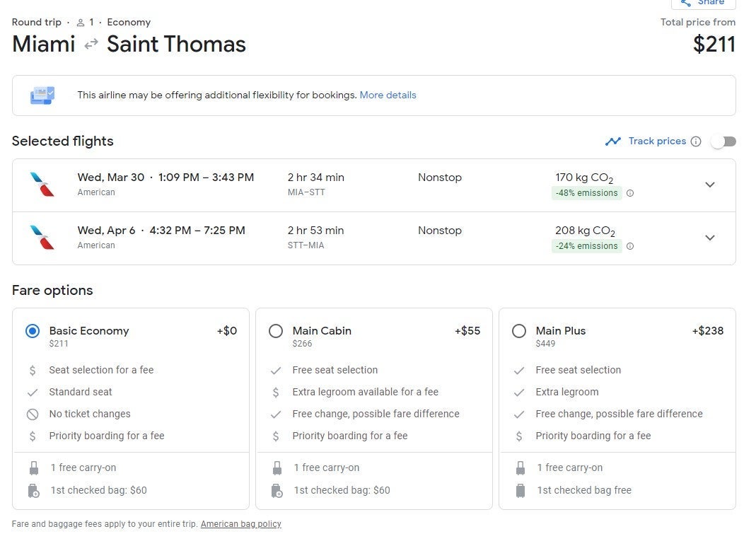
Task: Click the Main Plus free checked bag icon
Action: click(521, 490)
